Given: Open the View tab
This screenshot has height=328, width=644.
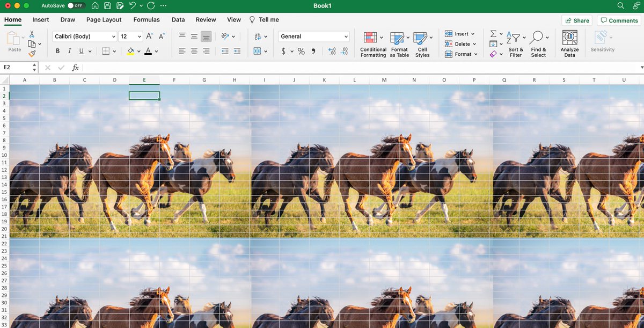Looking at the screenshot, I should click(x=234, y=19).
